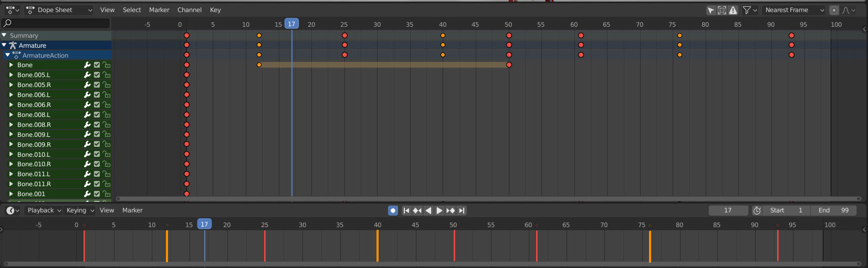Lock the Bone.011.R channel padlock
Image resolution: width=868 pixels, height=268 pixels.
click(107, 184)
